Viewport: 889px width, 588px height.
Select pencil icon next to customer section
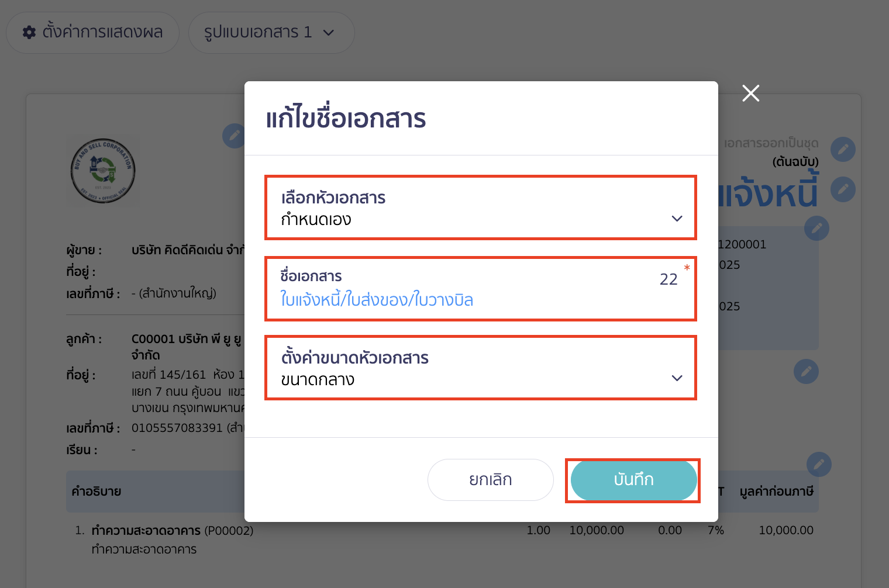click(x=806, y=371)
